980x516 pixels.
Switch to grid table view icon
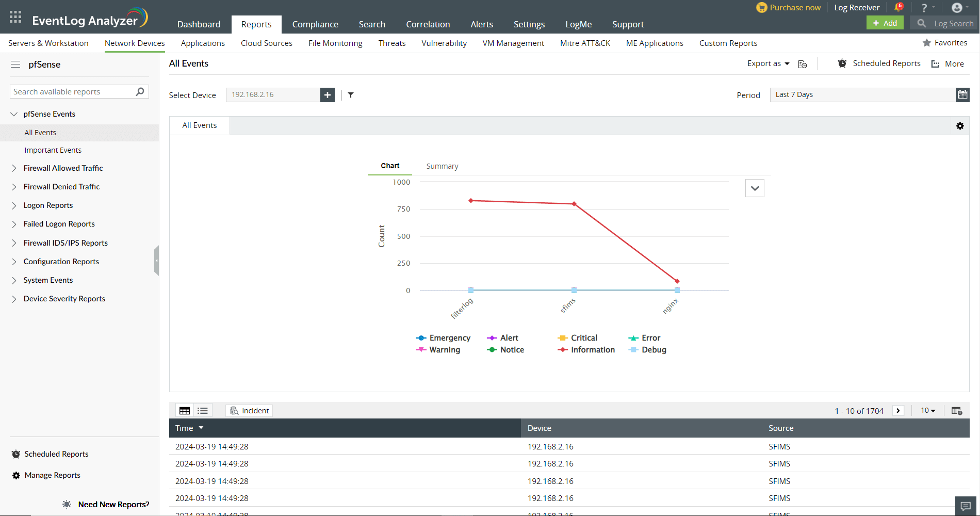[x=184, y=410]
